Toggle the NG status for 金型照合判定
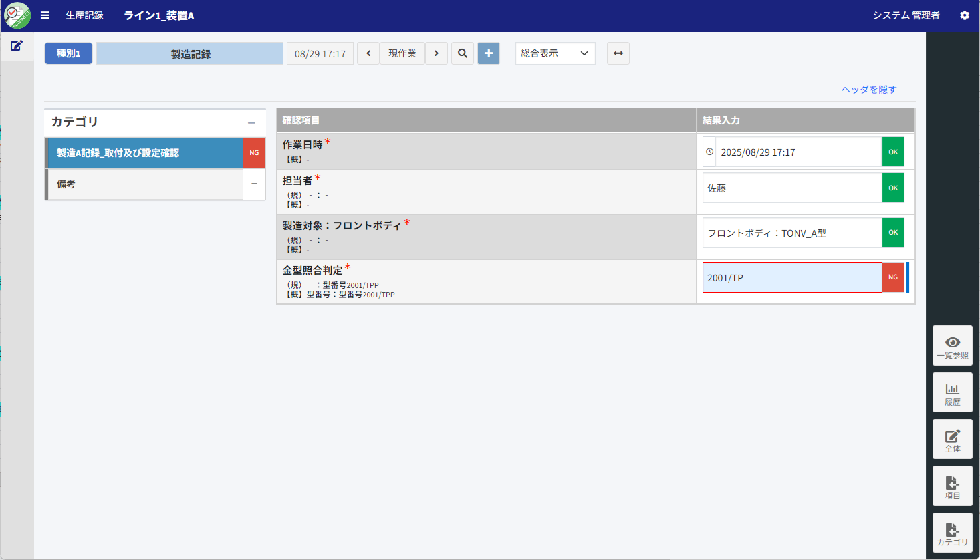The height and width of the screenshot is (560, 980). (892, 277)
